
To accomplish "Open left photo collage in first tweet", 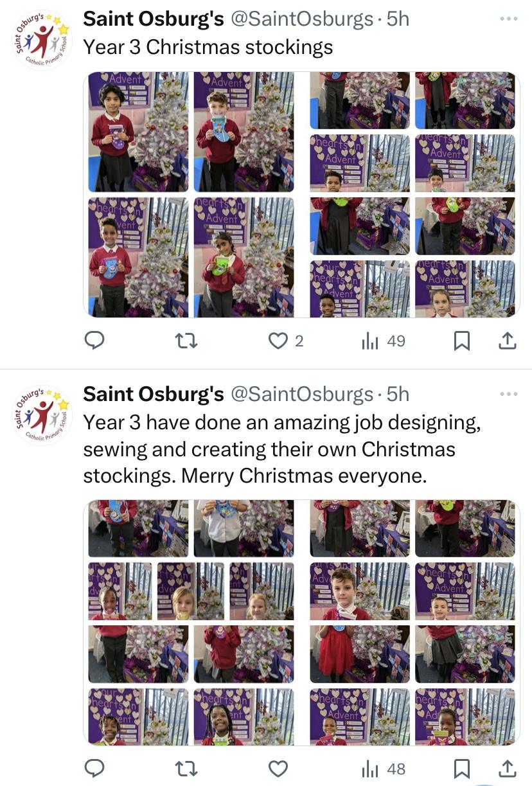I will pos(191,194).
